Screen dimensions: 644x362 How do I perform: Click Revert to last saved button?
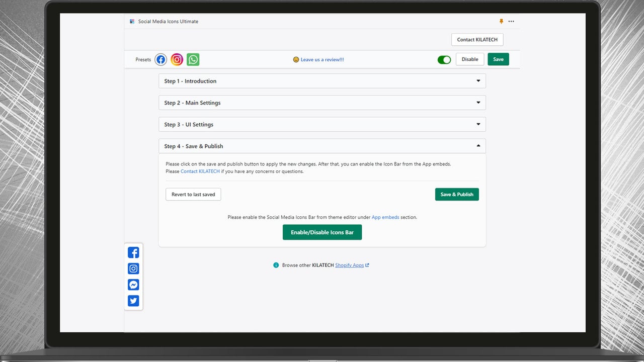point(193,195)
